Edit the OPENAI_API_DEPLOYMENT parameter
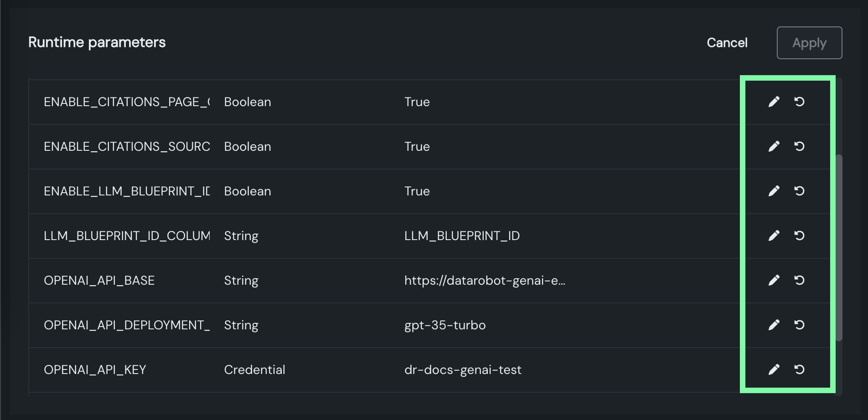This screenshot has height=420, width=868. [x=774, y=325]
